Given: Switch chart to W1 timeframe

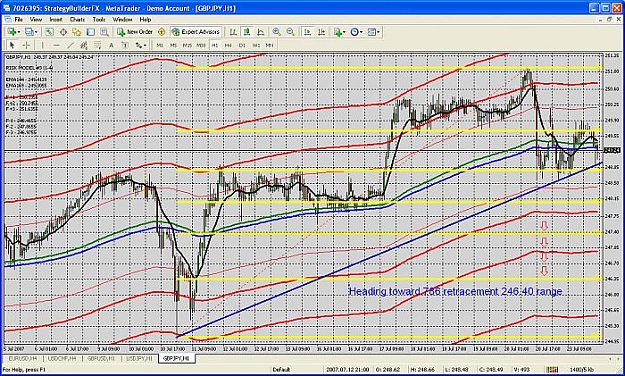Looking at the screenshot, I should (x=256, y=45).
